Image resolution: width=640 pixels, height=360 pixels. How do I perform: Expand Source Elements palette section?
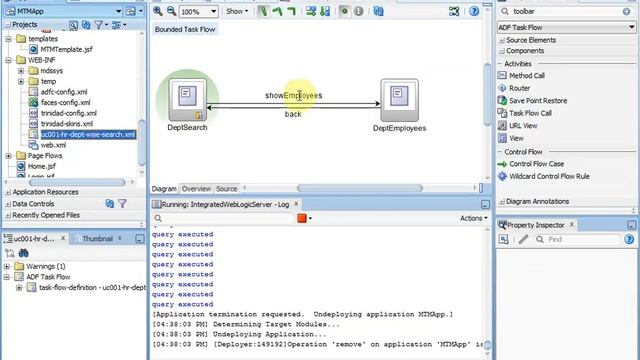[502, 40]
